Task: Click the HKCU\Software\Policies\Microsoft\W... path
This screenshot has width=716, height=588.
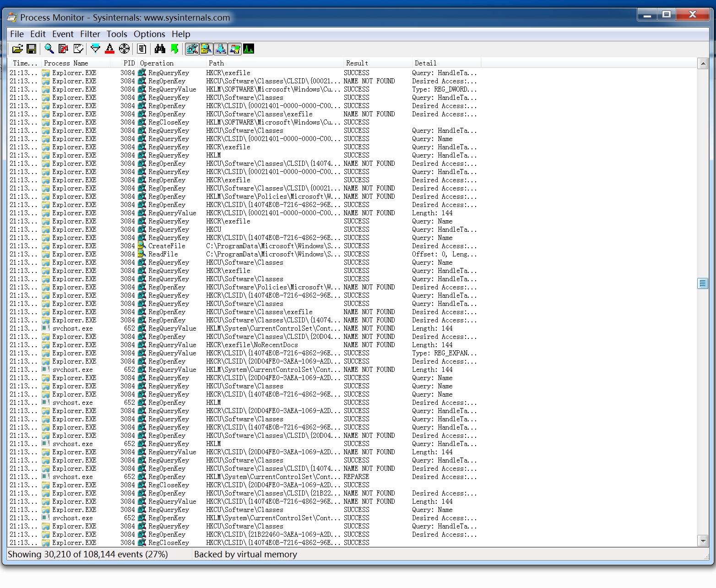Action: click(x=273, y=287)
